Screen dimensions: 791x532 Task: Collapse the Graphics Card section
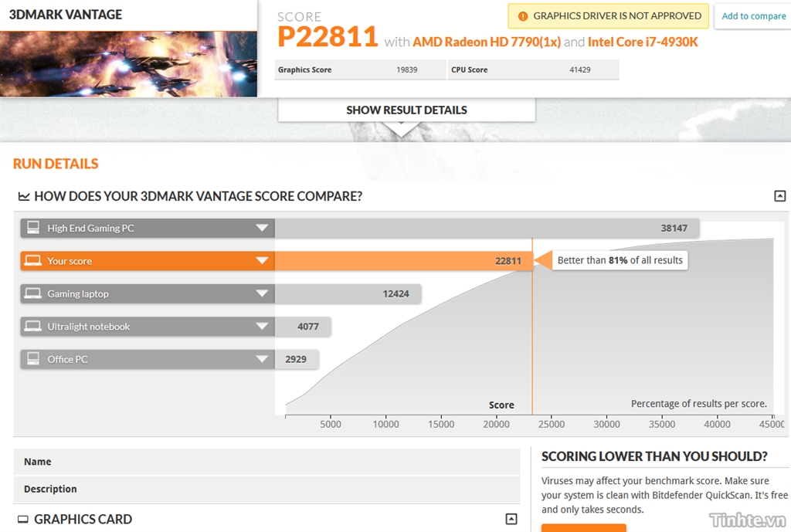coord(511,519)
